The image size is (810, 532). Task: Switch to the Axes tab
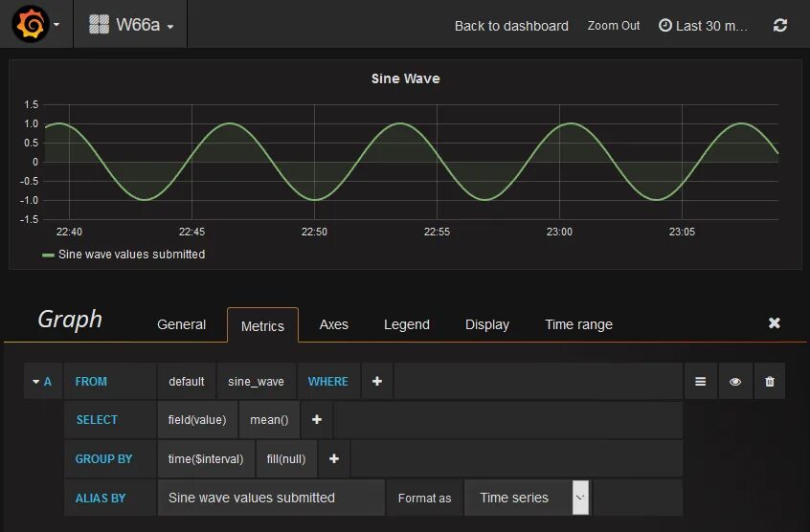tap(334, 324)
